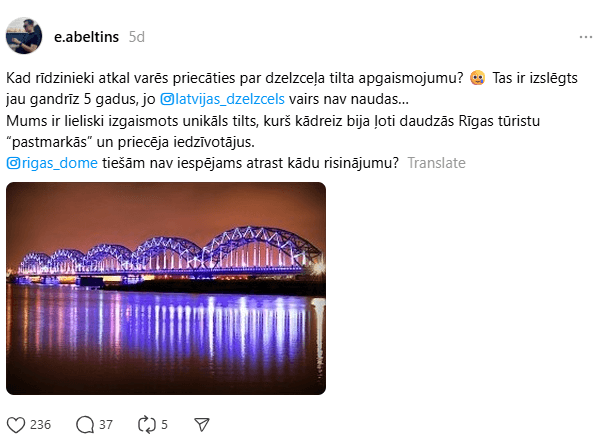Open the three-dot more options menu

coord(585,37)
